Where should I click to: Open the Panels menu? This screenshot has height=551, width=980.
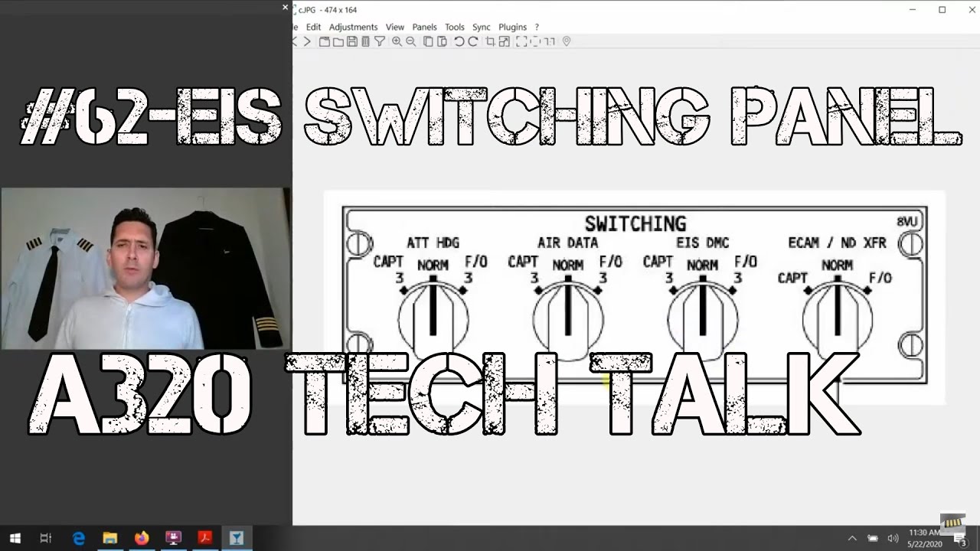(x=425, y=27)
